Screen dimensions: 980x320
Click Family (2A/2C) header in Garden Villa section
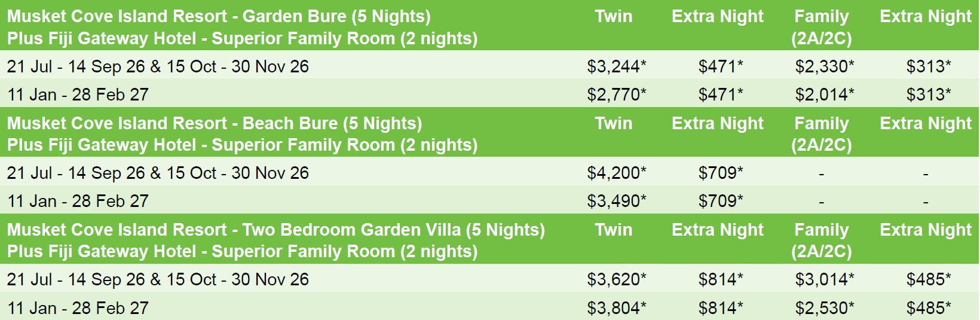coord(821,240)
